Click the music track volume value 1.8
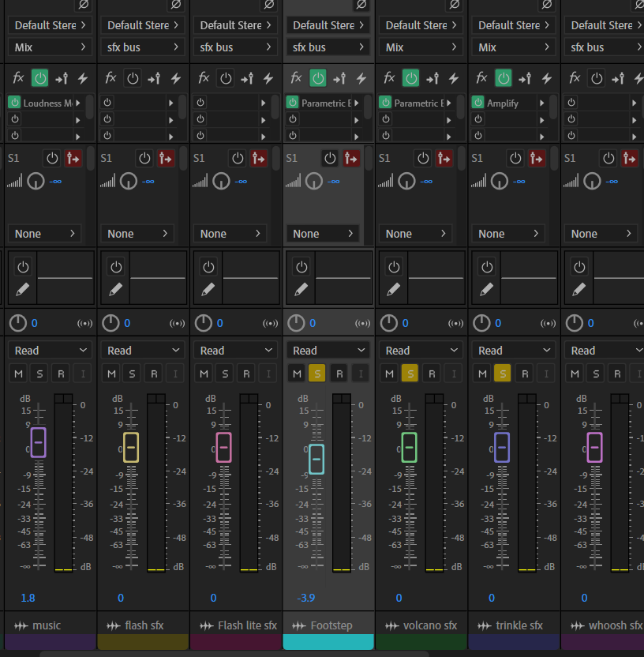Viewport: 644px width, 657px height. pos(28,598)
